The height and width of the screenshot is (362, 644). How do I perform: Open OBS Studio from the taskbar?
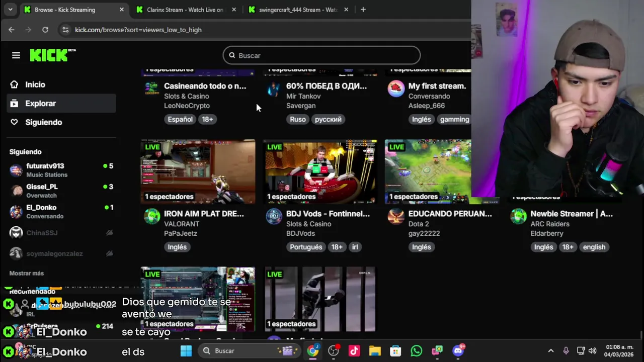(x=334, y=351)
